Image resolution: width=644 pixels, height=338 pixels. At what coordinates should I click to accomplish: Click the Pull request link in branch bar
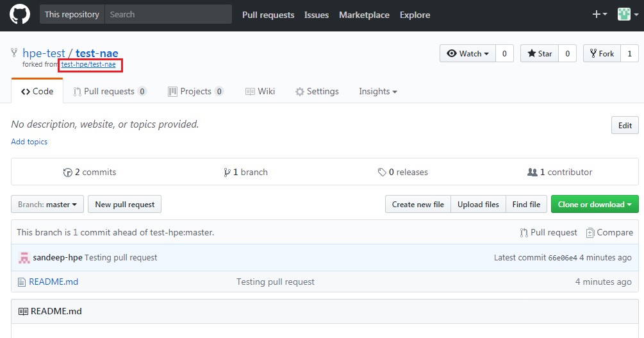[x=549, y=232]
